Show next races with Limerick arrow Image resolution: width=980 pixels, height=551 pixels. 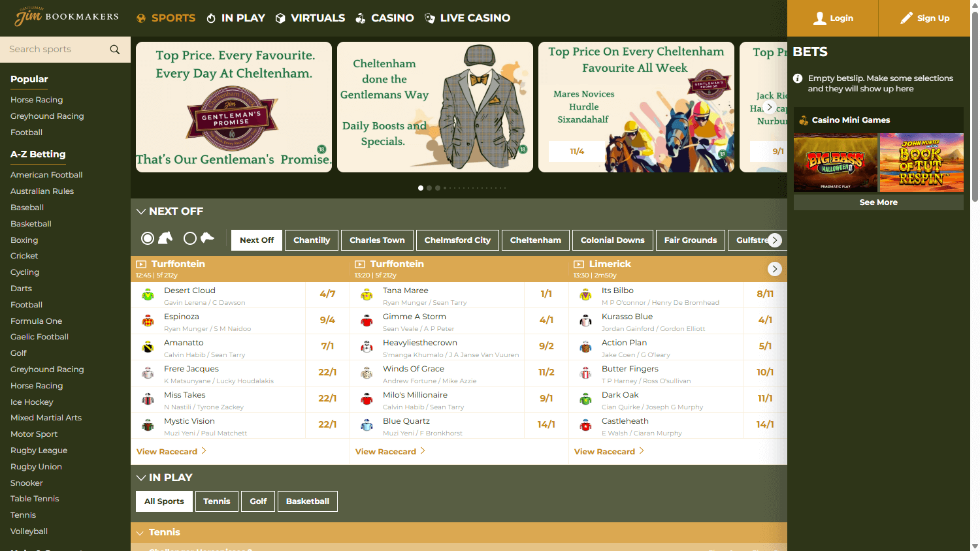[x=775, y=269]
